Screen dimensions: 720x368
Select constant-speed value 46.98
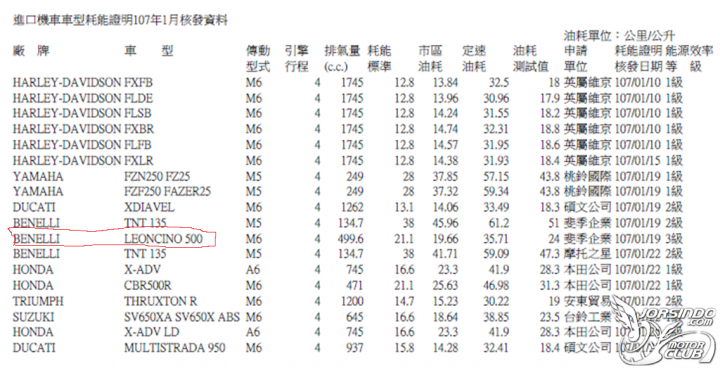click(496, 285)
